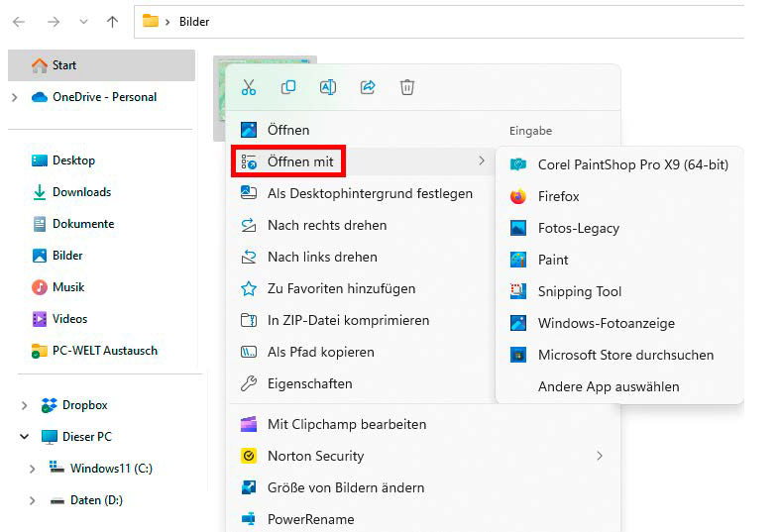Screen dimensions: 781x532
Task: Click the Bilder breadcrumb in address bar
Action: tap(194, 22)
